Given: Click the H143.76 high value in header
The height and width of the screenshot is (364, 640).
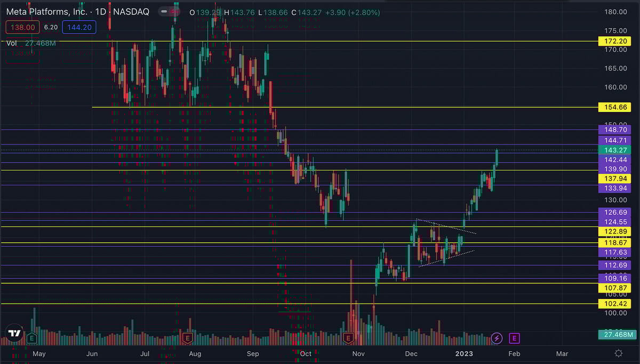Looking at the screenshot, I should click(x=241, y=12).
